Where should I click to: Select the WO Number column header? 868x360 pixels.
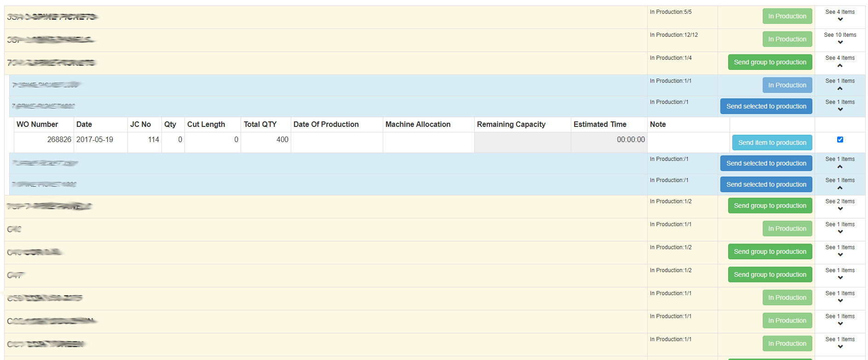(37, 125)
